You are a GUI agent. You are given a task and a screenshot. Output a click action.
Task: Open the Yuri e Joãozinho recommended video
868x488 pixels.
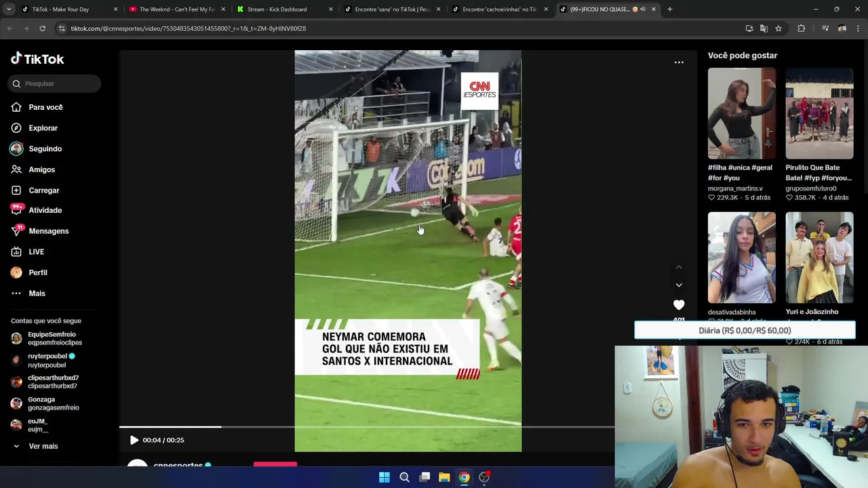click(x=819, y=258)
